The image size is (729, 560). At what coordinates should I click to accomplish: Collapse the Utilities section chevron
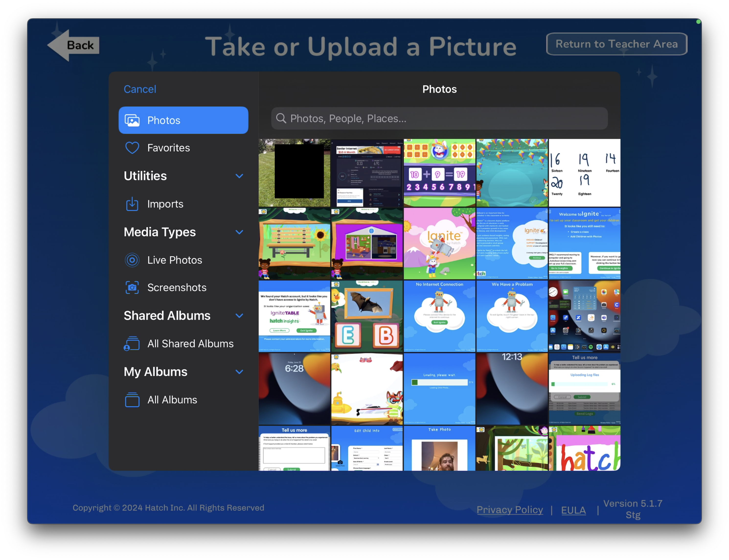point(239,176)
